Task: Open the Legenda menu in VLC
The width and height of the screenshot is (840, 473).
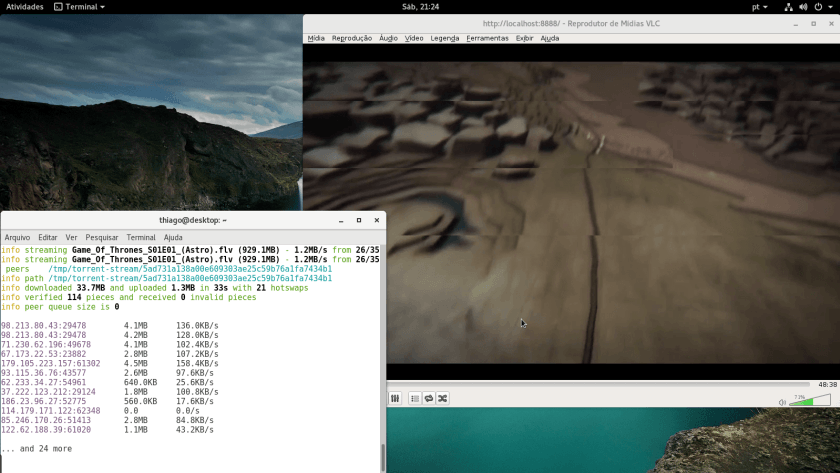Action: click(445, 38)
